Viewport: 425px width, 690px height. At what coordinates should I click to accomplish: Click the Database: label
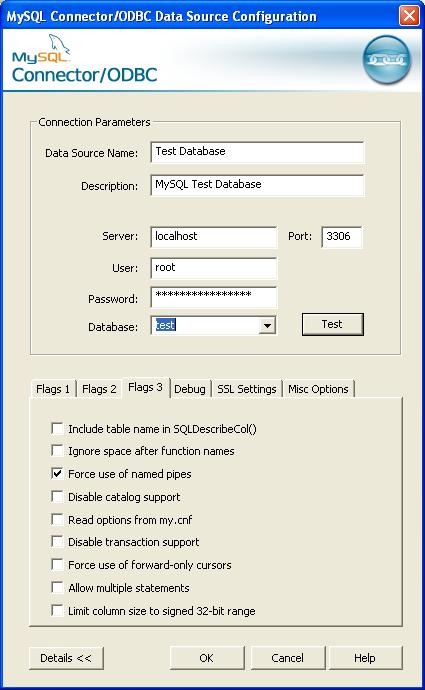tap(113, 327)
